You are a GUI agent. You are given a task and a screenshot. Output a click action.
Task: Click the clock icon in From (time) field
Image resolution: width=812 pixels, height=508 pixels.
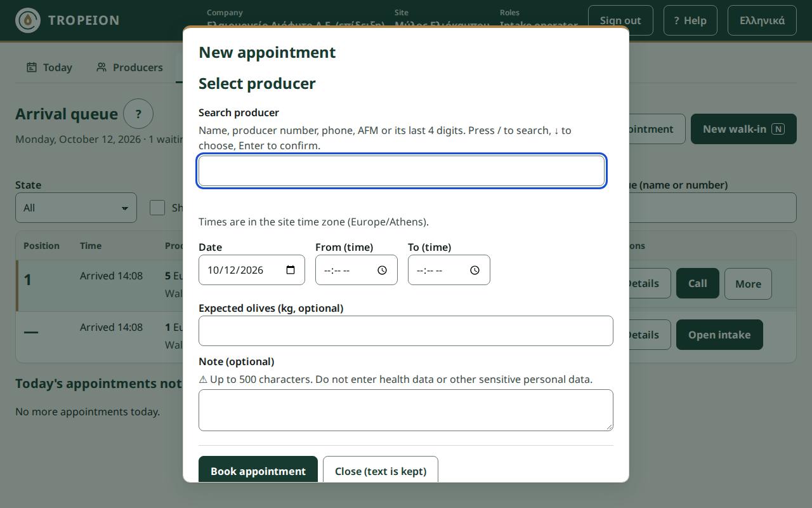click(x=382, y=270)
